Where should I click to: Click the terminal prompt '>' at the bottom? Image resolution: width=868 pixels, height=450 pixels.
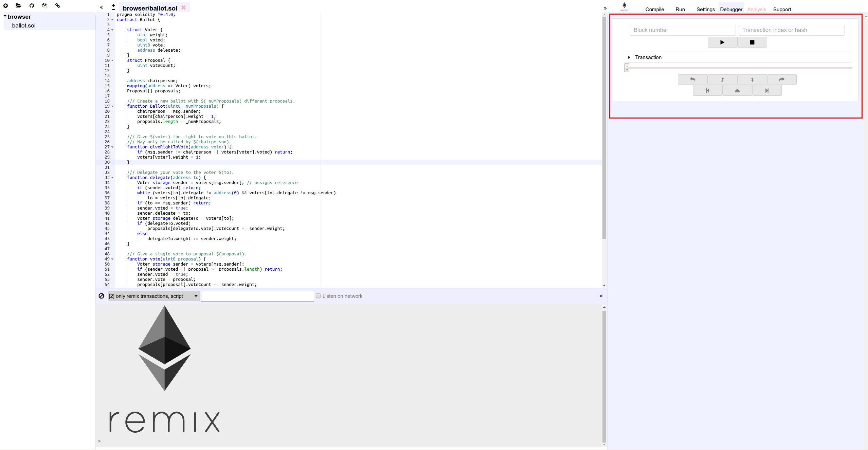99,441
